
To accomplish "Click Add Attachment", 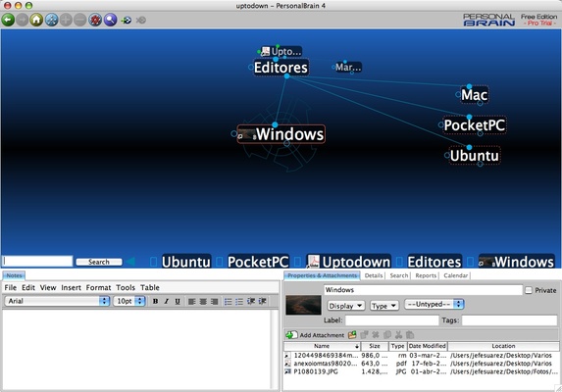I will 316,335.
